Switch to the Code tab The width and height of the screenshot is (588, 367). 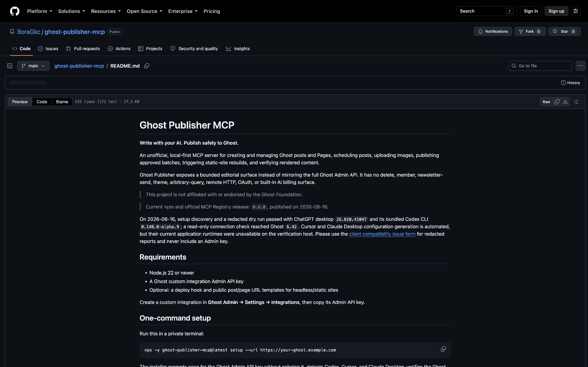pos(21,49)
